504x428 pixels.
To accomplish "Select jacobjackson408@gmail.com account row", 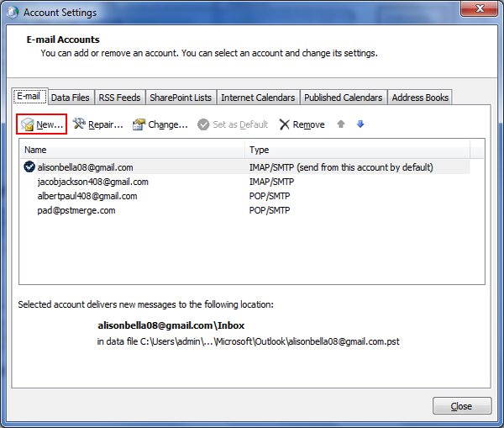I will (92, 182).
